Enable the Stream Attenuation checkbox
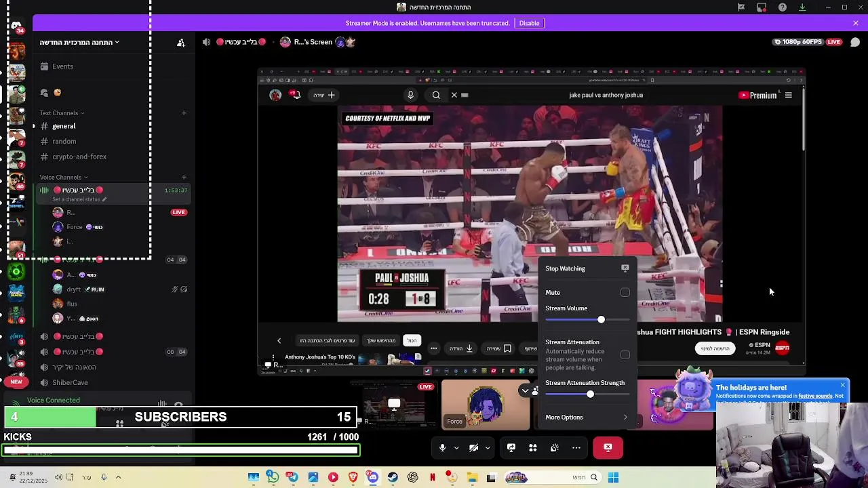 [625, 354]
